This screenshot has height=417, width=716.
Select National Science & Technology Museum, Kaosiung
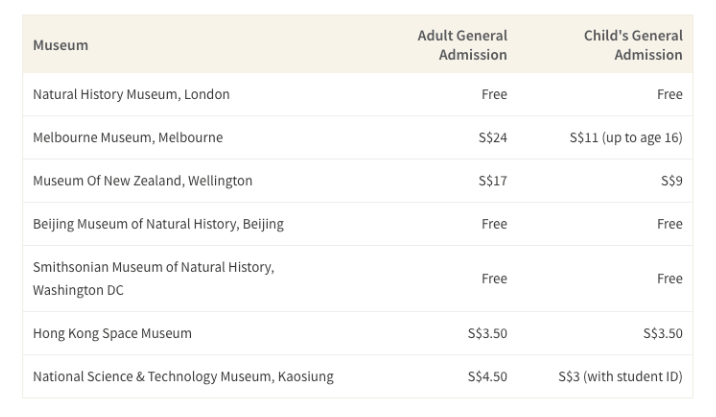coord(183,376)
